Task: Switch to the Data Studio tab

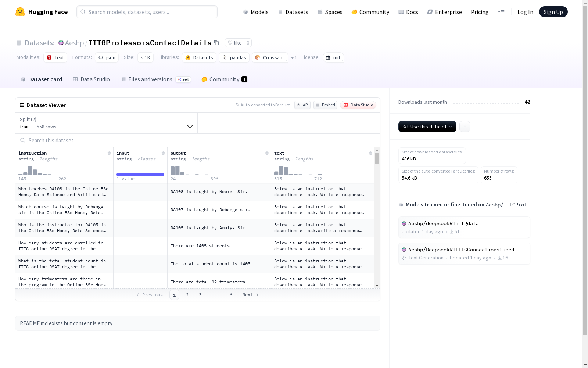Action: pos(91,79)
